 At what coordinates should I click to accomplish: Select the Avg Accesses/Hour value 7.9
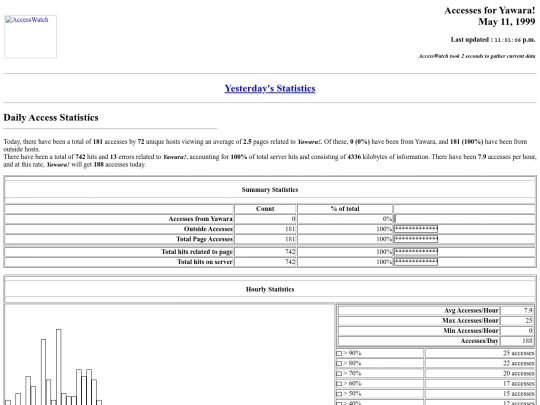pos(528,311)
